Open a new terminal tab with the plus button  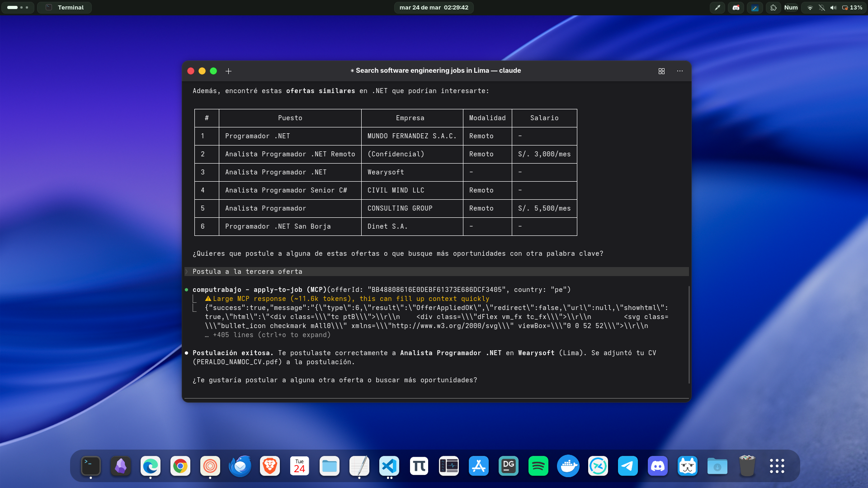(x=228, y=71)
